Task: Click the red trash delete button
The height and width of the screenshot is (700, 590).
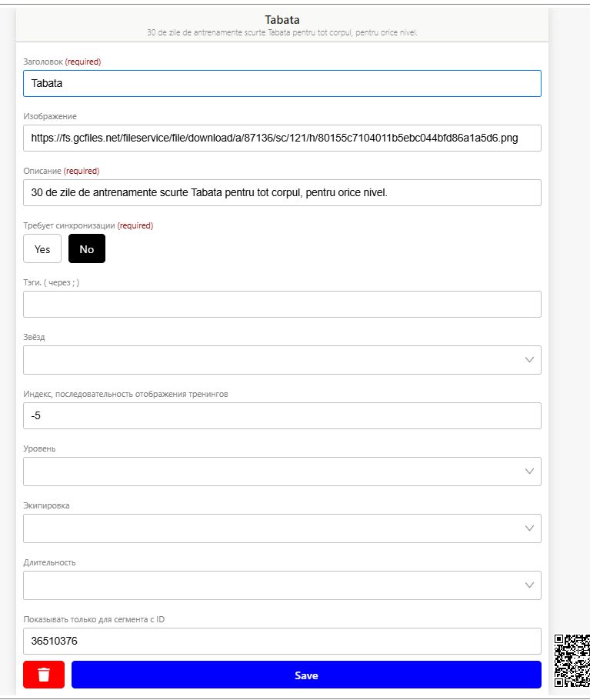Action: tap(44, 675)
